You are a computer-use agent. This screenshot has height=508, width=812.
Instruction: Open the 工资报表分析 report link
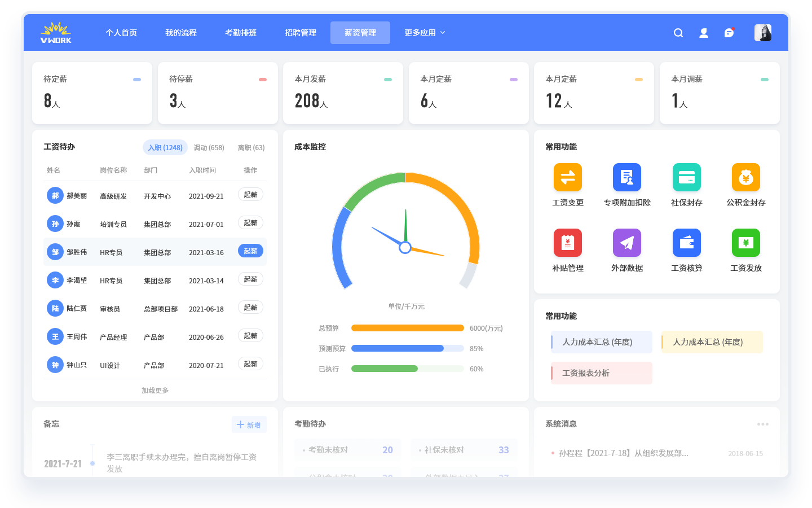601,373
